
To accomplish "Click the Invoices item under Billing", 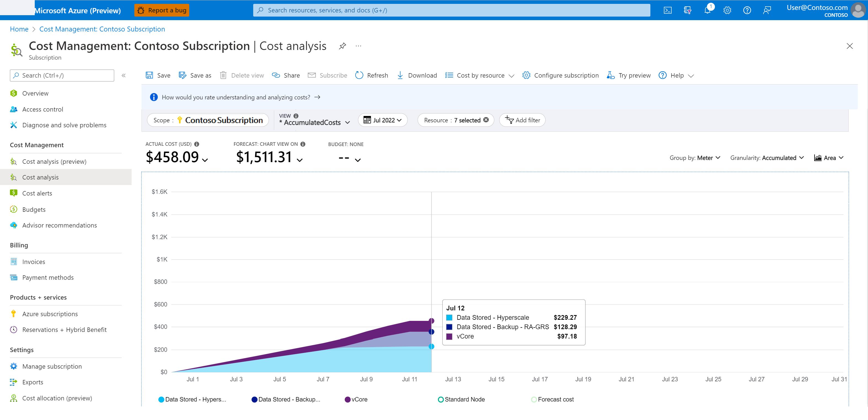I will coord(33,261).
